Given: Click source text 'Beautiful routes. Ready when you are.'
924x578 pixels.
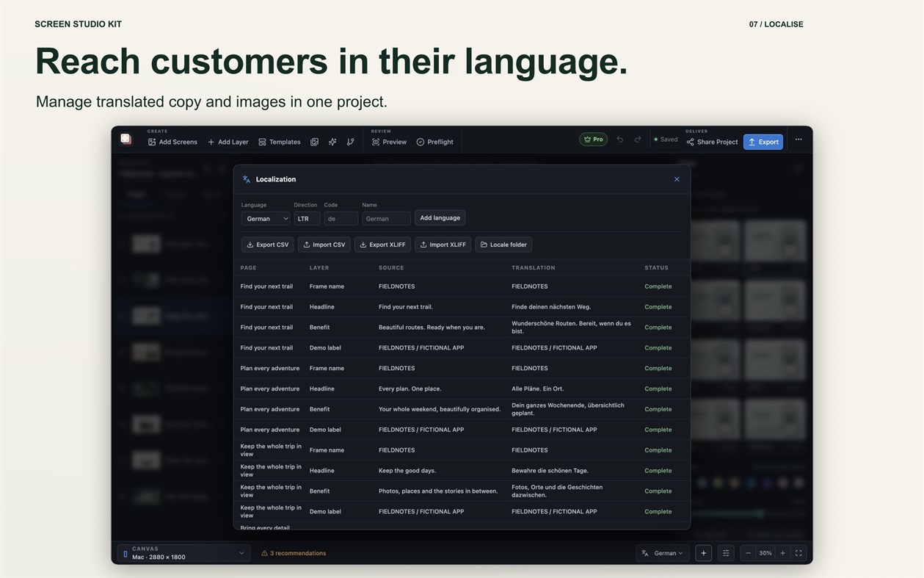Looking at the screenshot, I should point(432,328).
